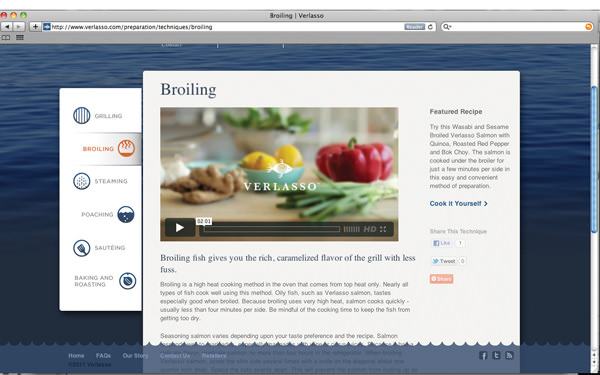Image resolution: width=600 pixels, height=375 pixels.
Task: Open Retailers footer link
Action: [214, 355]
